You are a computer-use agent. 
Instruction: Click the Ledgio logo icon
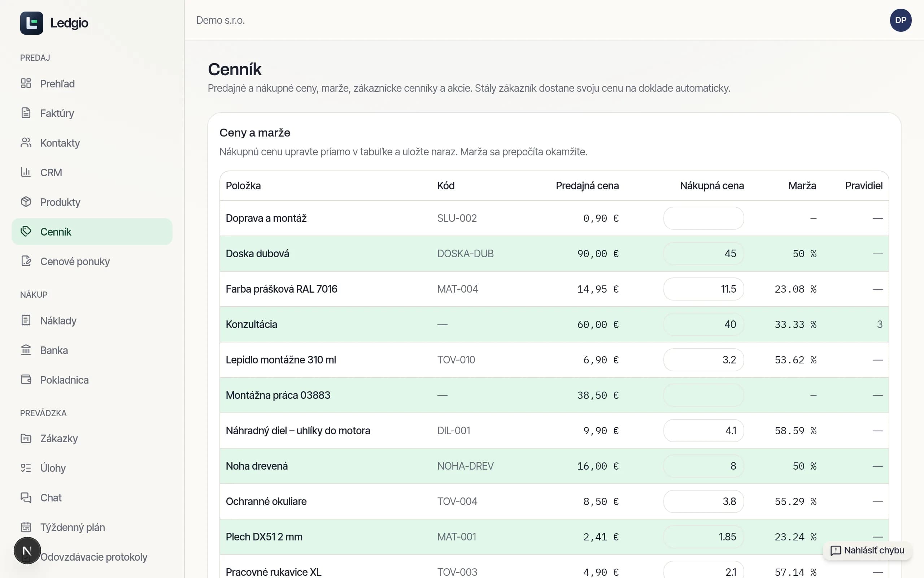32,23
